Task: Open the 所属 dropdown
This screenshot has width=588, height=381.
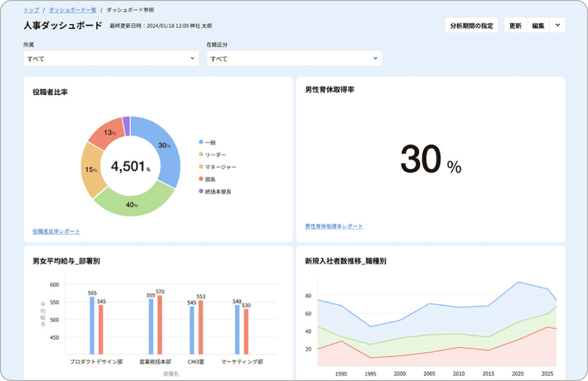Action: tap(111, 59)
